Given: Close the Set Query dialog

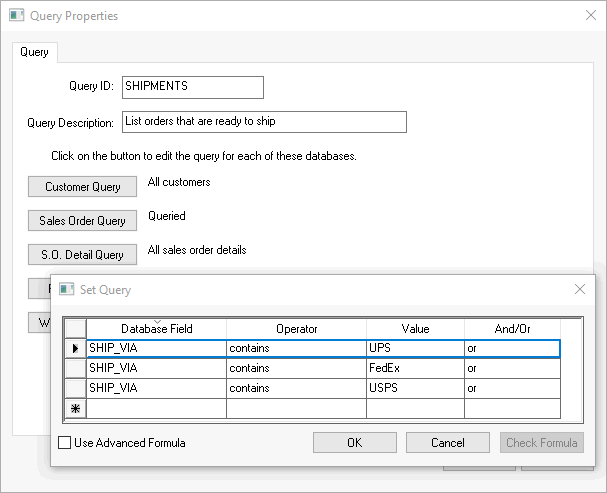Looking at the screenshot, I should [579, 289].
